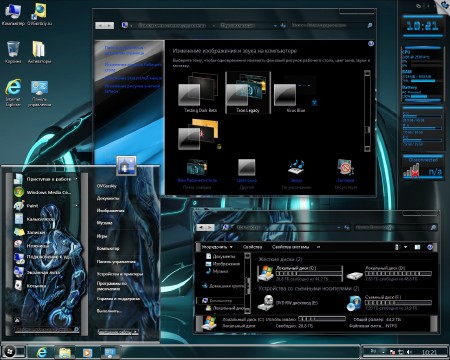Open Изображения in Start menu right pane
This screenshot has width=450, height=360.
point(110,211)
